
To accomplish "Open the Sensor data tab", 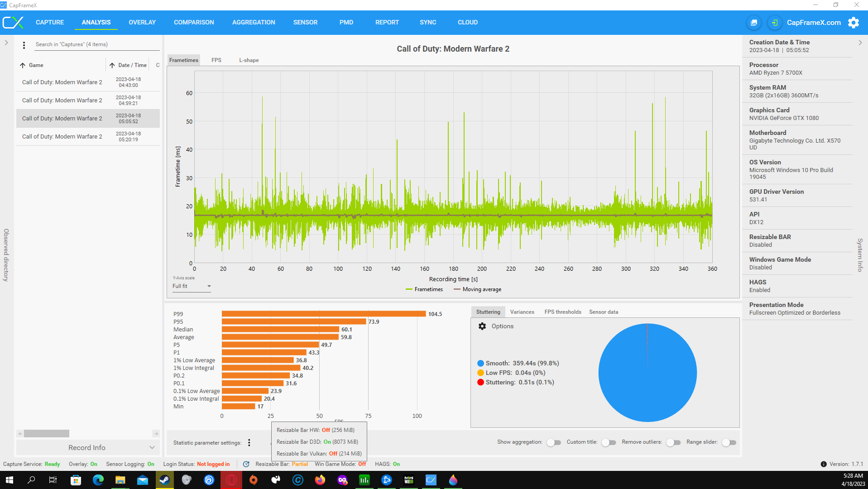I will (604, 312).
